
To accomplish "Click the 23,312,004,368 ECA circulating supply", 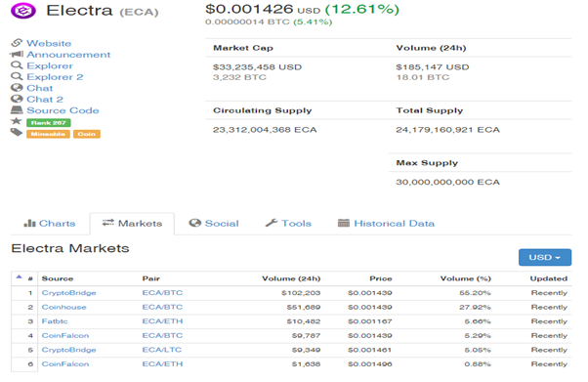I will tap(265, 130).
